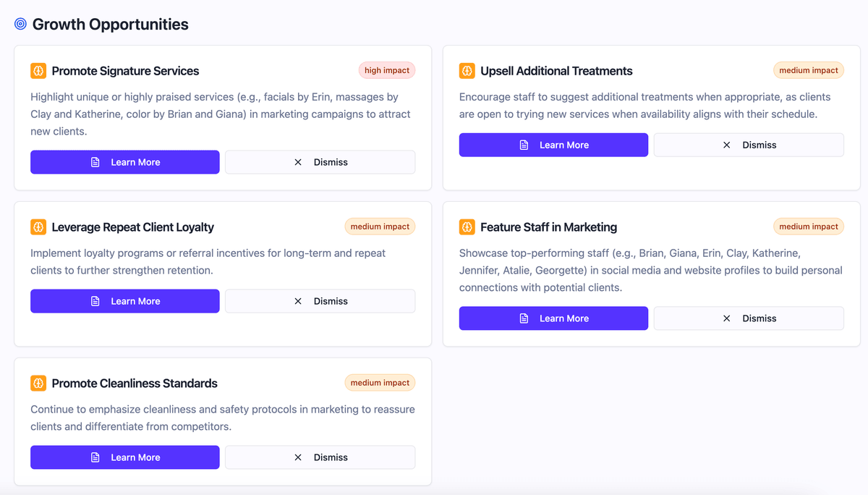Click document icon on Promote Signature Services Learn More
The height and width of the screenshot is (495, 868).
point(95,162)
